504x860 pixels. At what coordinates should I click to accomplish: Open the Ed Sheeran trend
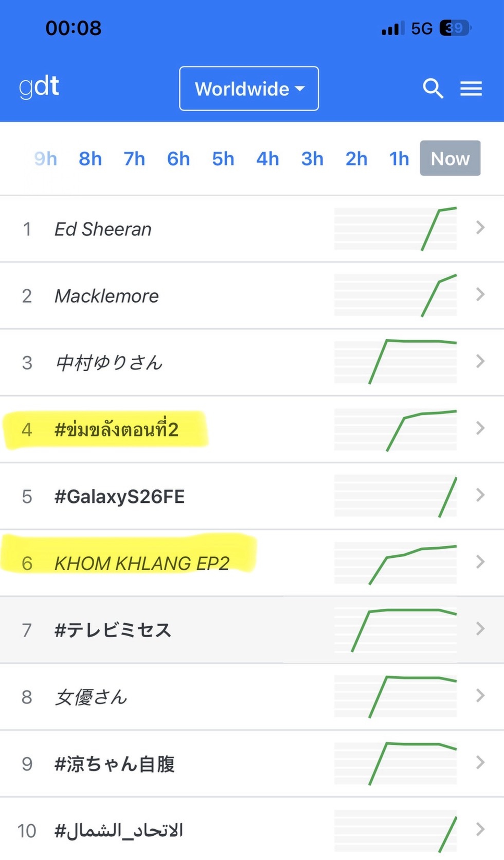[103, 229]
